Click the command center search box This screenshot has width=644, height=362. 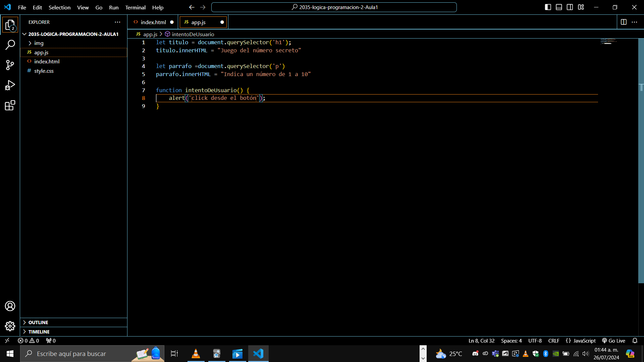click(334, 7)
